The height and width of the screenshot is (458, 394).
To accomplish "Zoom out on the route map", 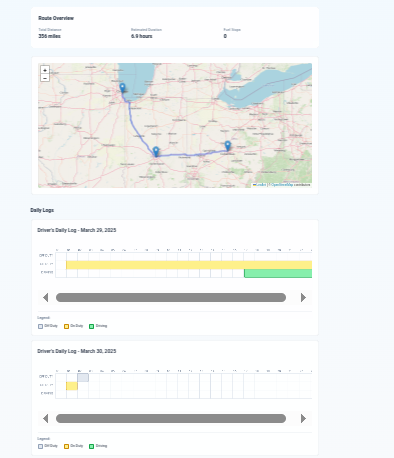I will pos(45,78).
